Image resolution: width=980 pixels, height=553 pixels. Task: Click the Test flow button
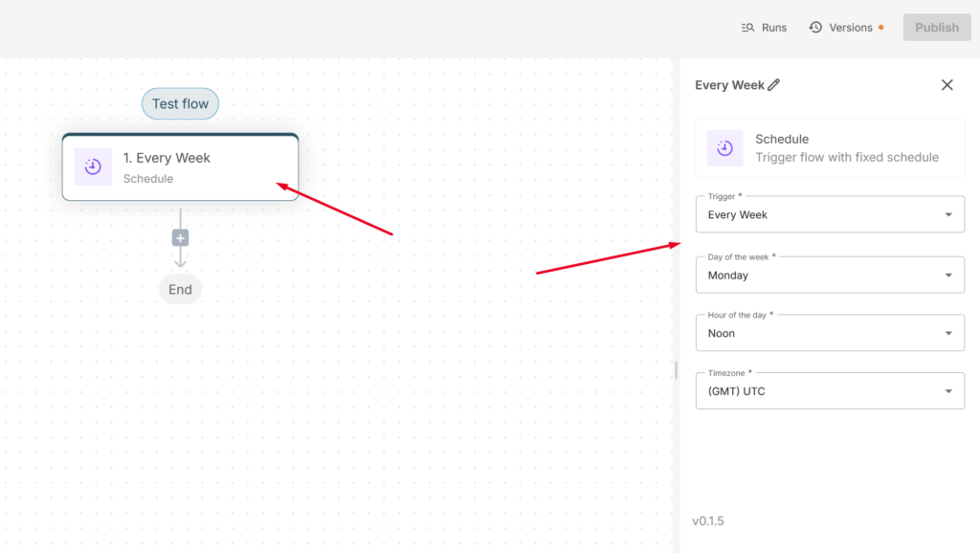[x=180, y=103]
